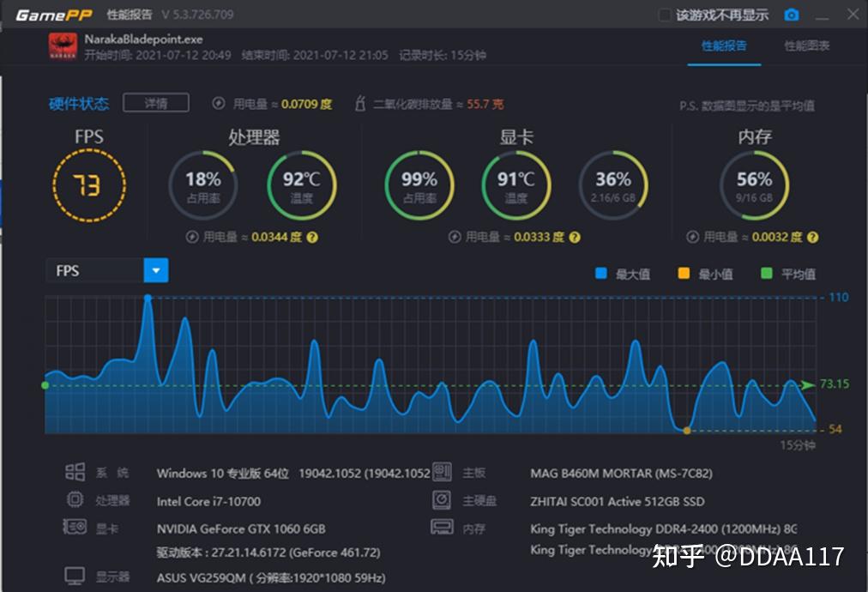Click the main disk icon
The image size is (868, 592).
[442, 500]
